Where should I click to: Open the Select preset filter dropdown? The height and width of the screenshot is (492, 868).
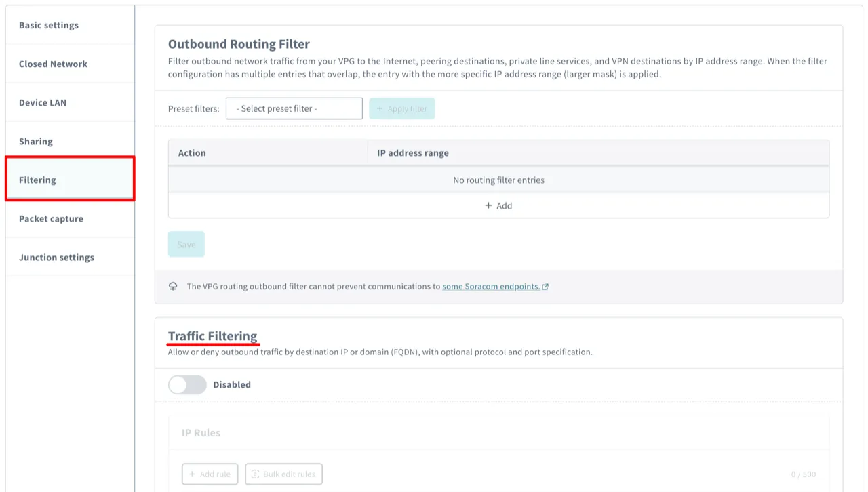[294, 108]
